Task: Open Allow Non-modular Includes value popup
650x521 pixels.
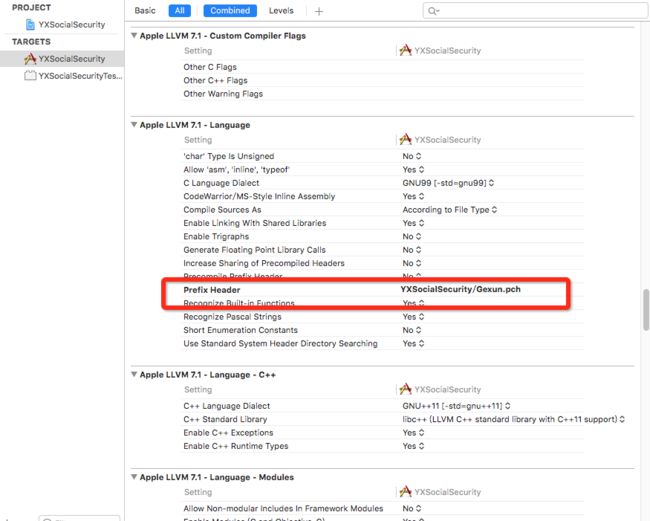Action: click(412, 508)
